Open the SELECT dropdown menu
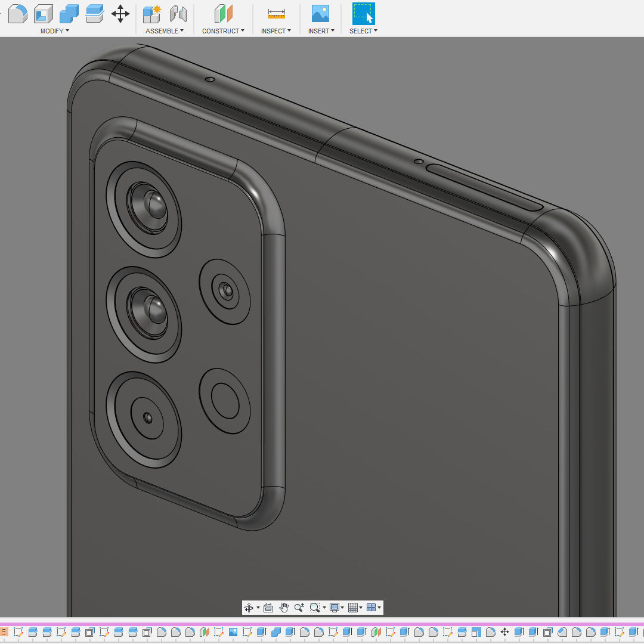 click(x=363, y=31)
